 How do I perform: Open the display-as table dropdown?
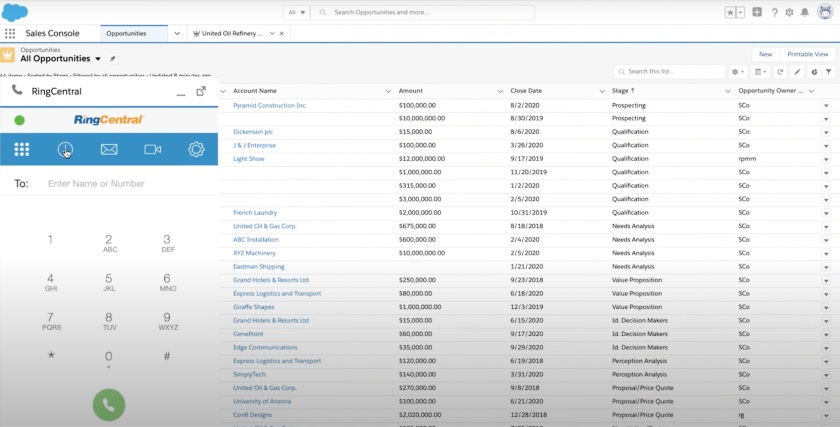pos(760,72)
